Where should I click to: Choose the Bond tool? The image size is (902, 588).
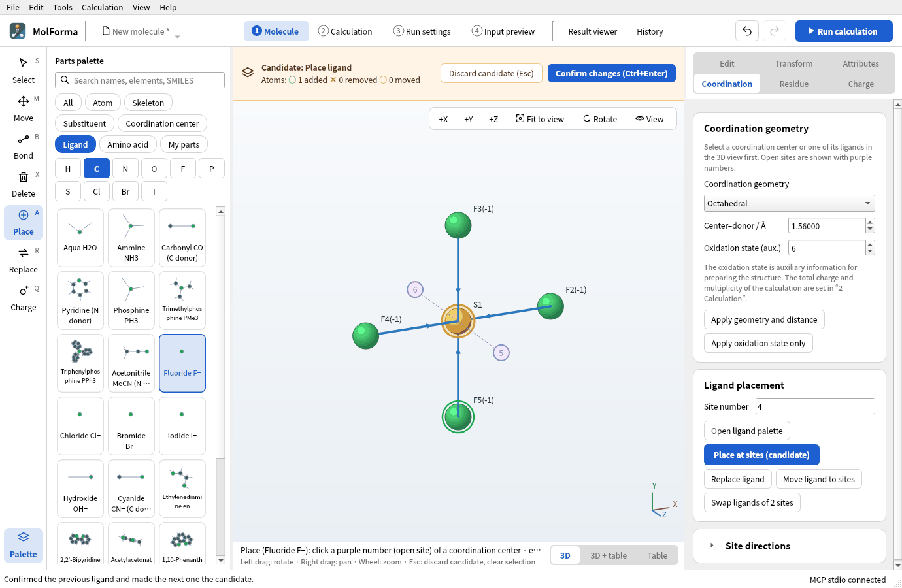(x=24, y=146)
